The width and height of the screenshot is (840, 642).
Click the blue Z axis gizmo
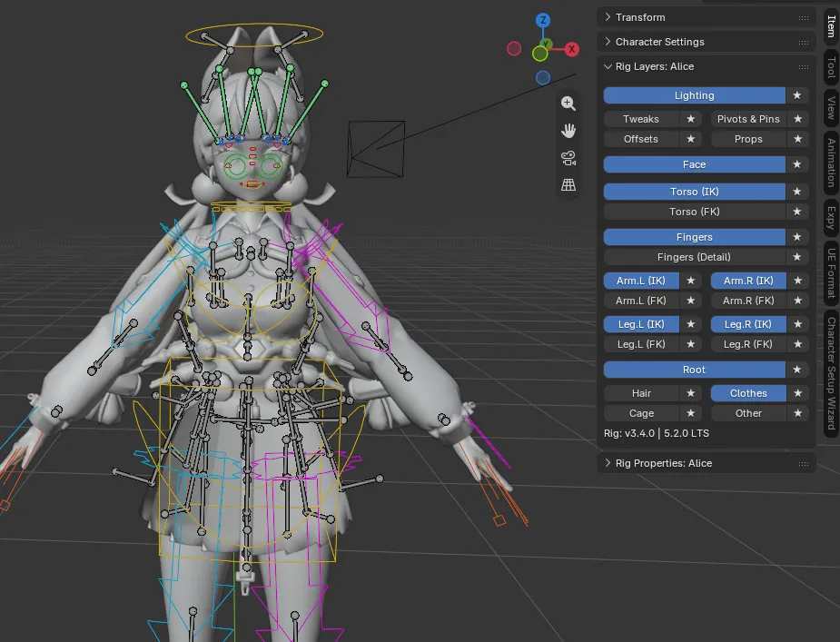click(543, 20)
